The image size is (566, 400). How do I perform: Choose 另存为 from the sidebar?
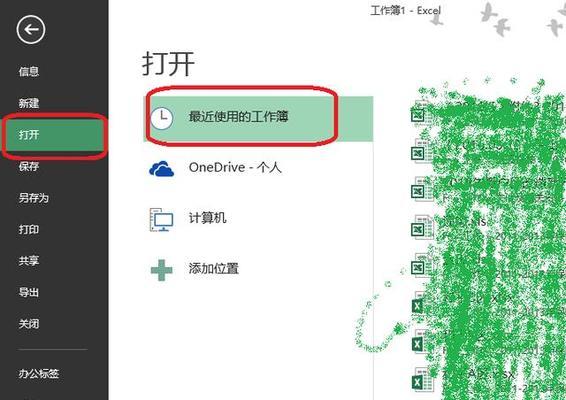34,198
